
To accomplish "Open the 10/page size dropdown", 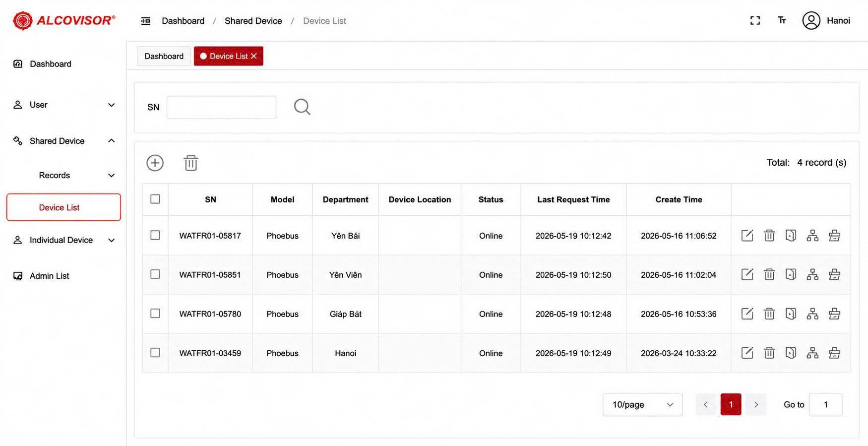I will [642, 405].
